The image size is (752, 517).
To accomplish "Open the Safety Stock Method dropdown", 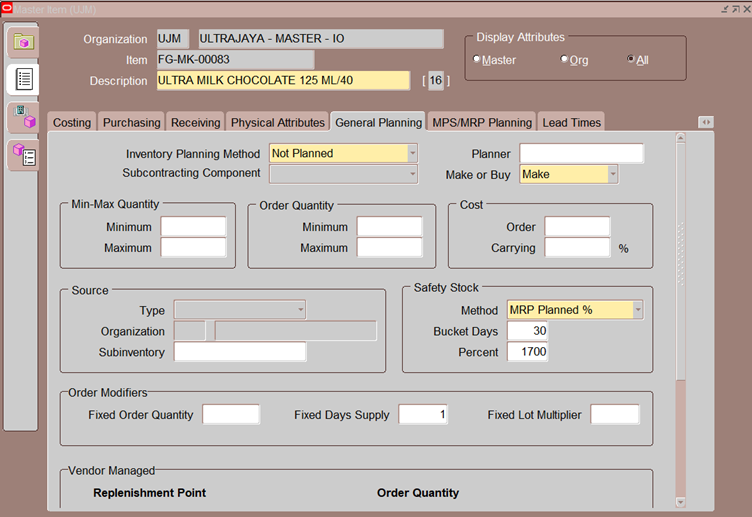I will pos(637,310).
